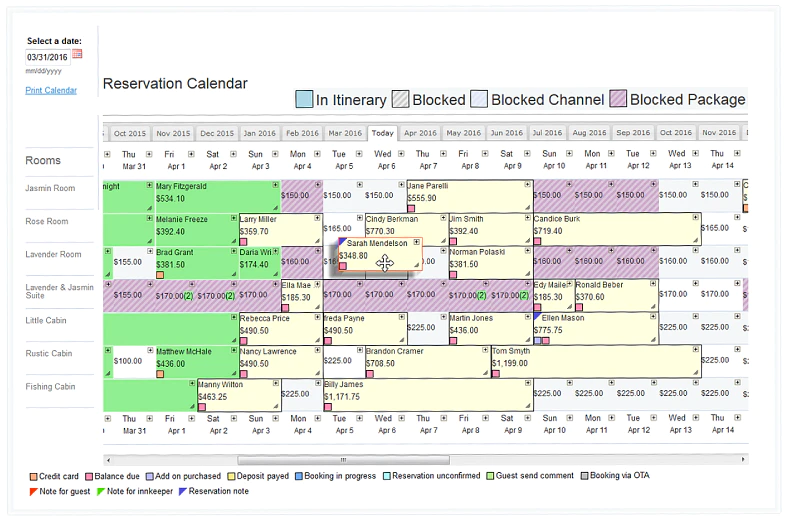Toggle the plus box beside Tue Apr 5 header
This screenshot has width=785, height=519.
point(359,153)
